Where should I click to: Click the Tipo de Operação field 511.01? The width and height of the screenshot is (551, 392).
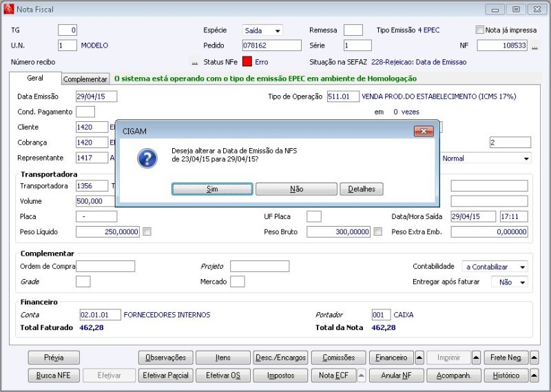click(343, 96)
